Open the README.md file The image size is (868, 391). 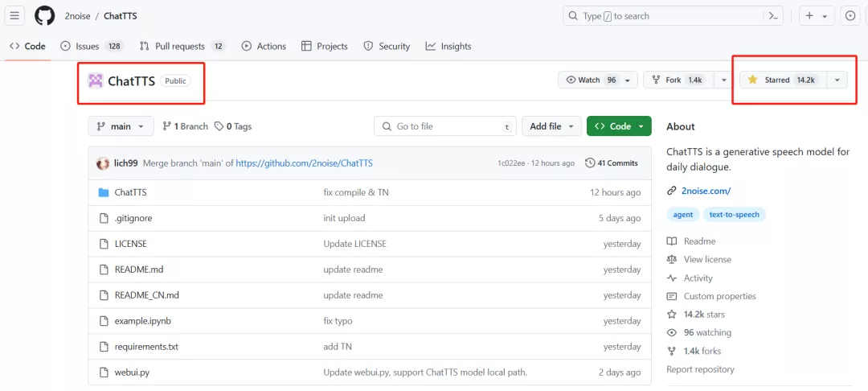coord(139,270)
